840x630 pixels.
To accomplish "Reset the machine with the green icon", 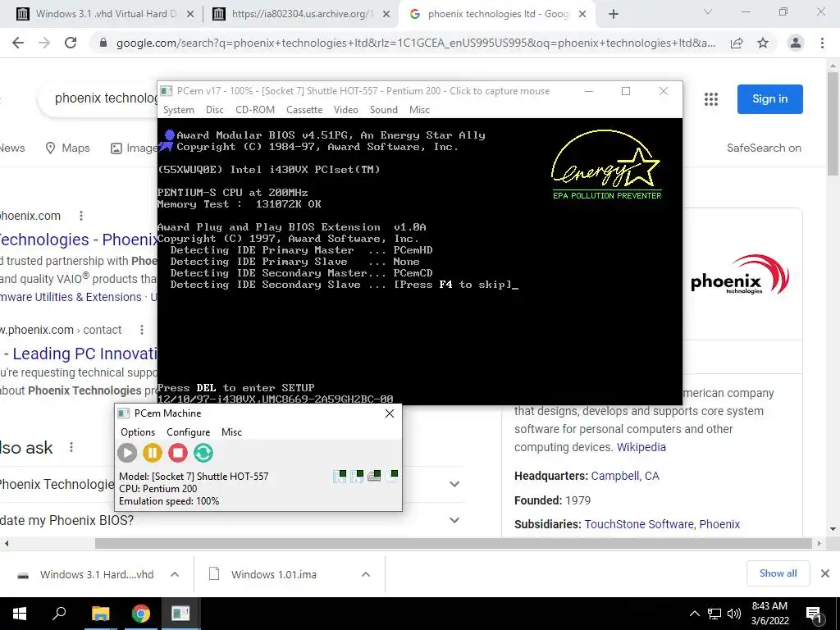I will click(x=203, y=453).
